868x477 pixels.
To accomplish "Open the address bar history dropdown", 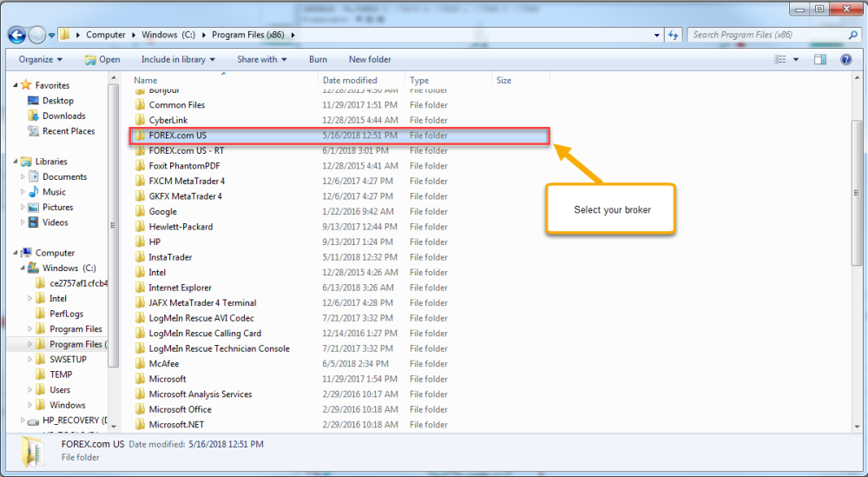I will pos(656,35).
